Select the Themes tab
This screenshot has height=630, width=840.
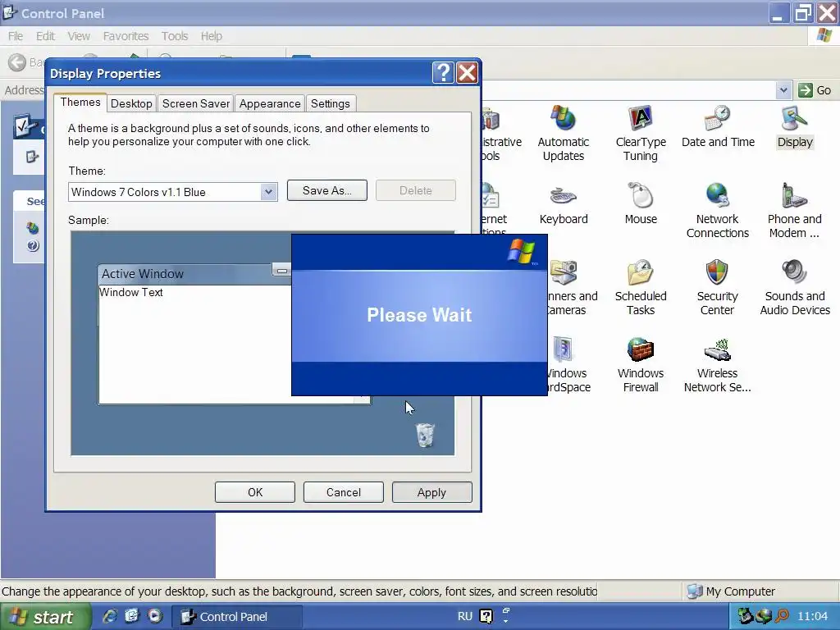[80, 103]
